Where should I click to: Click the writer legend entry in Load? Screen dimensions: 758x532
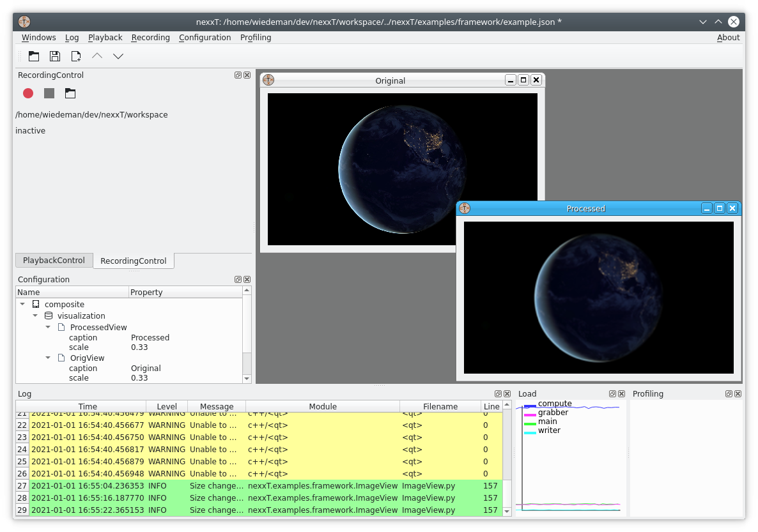(543, 430)
